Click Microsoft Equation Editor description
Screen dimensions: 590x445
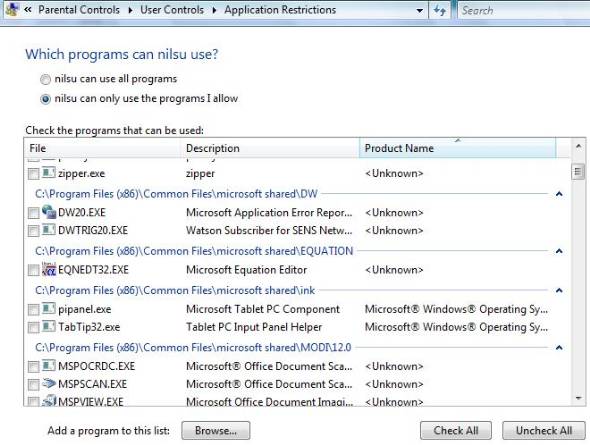246,270
